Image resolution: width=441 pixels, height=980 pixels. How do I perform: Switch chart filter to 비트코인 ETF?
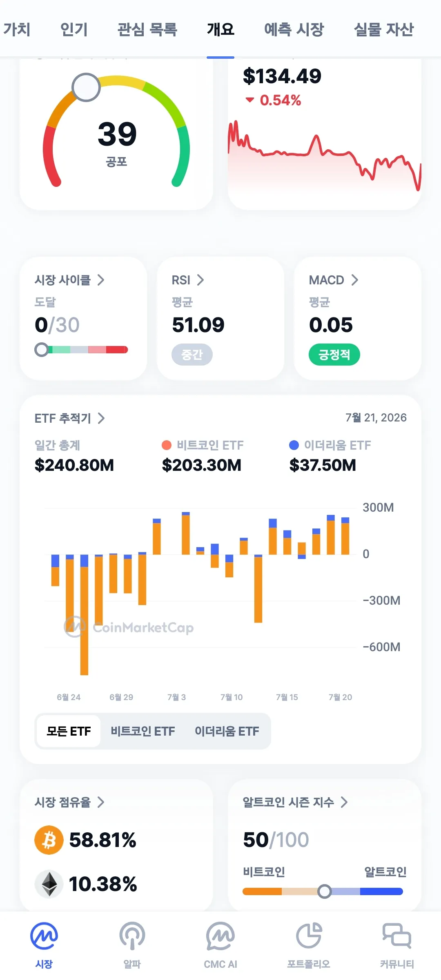143,731
